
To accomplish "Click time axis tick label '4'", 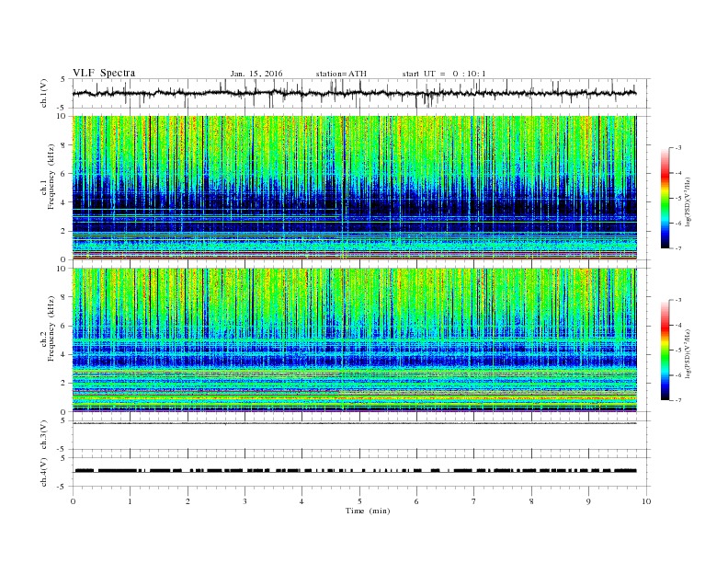I will [301, 501].
